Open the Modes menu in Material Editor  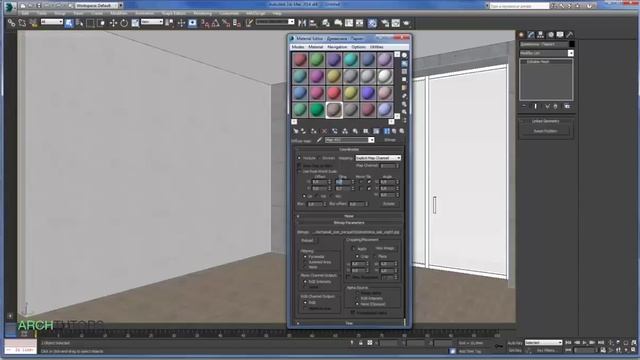tap(298, 47)
